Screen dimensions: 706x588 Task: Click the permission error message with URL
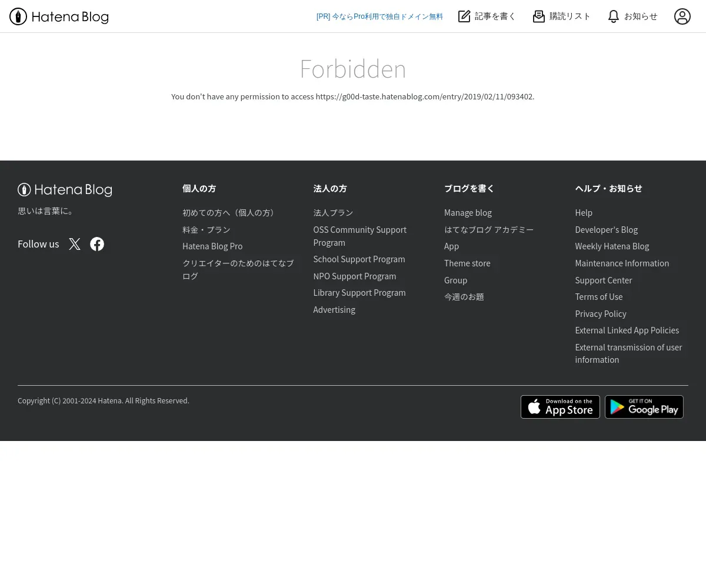353,96
